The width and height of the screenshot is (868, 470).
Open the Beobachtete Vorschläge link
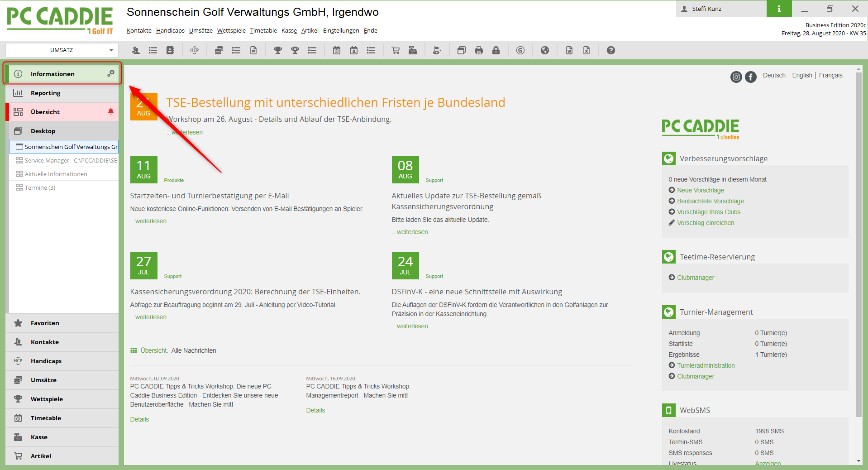click(710, 201)
